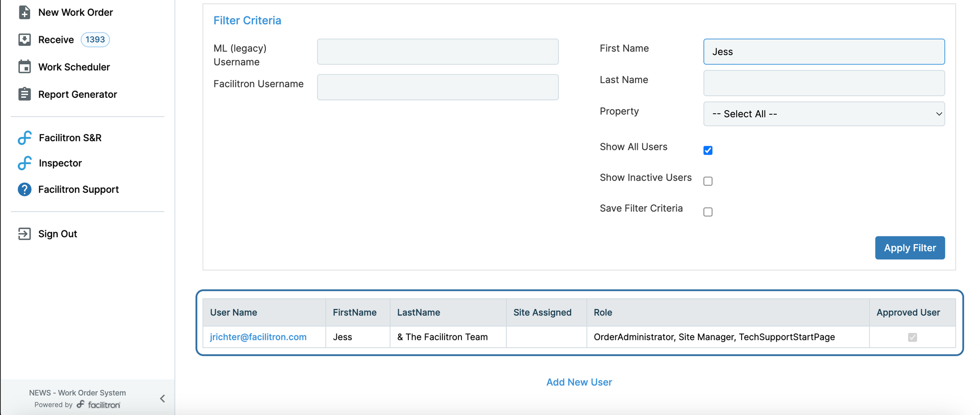The image size is (980, 415).
Task: Focus the ML (legacy) Username field
Action: (437, 51)
